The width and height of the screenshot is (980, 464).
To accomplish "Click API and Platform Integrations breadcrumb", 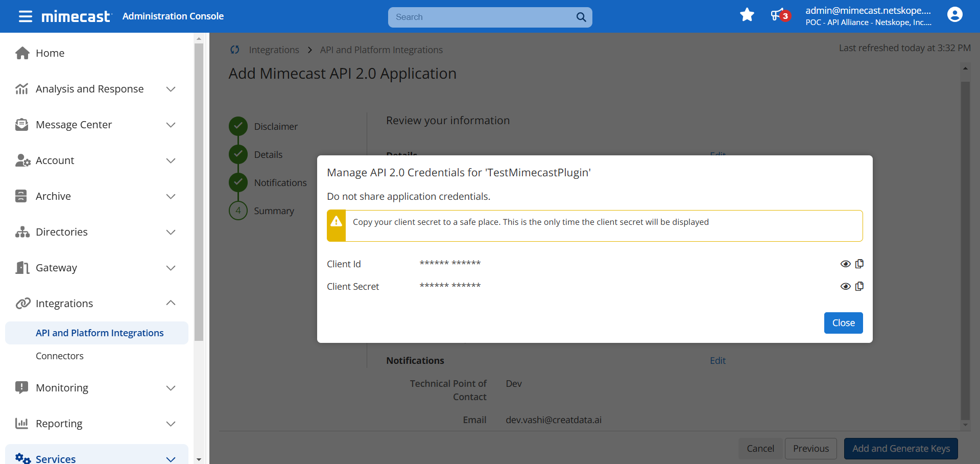I will tap(381, 50).
